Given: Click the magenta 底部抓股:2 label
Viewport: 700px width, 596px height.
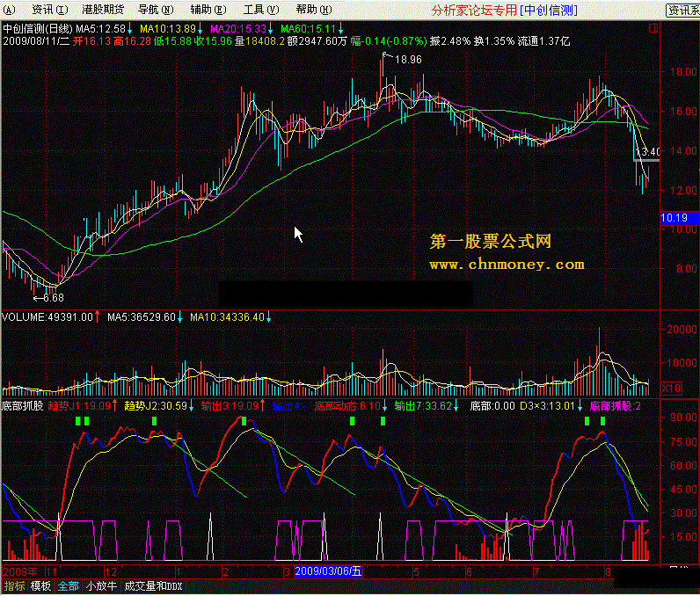Looking at the screenshot, I should click(616, 406).
